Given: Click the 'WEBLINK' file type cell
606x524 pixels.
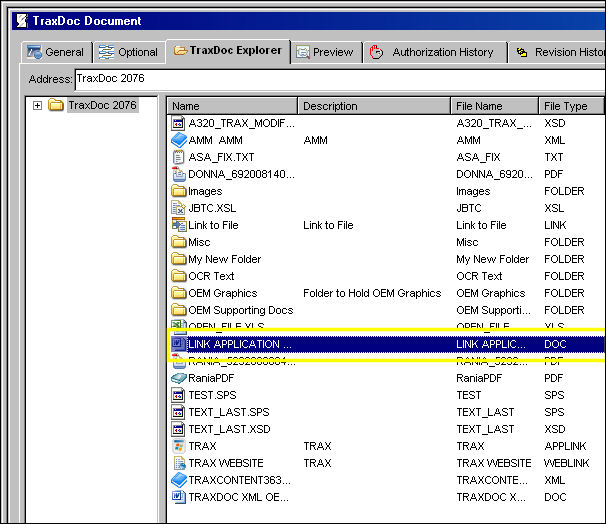Looking at the screenshot, I should coord(567,463).
